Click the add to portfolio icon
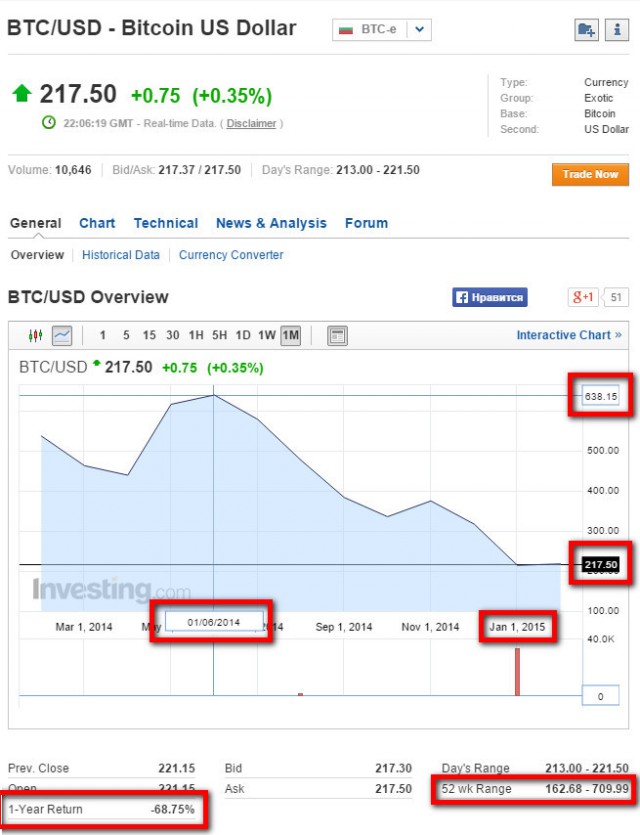This screenshot has height=835, width=640. tap(586, 30)
